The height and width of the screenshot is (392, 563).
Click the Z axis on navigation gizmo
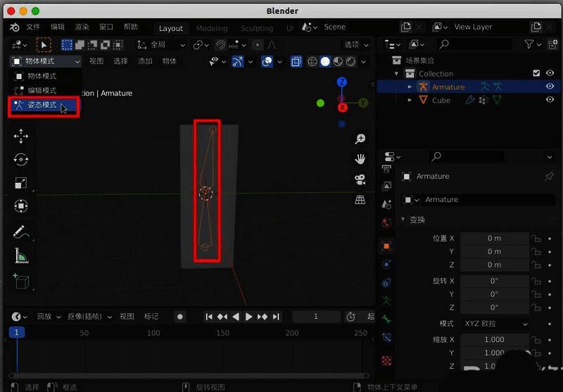pos(342,82)
